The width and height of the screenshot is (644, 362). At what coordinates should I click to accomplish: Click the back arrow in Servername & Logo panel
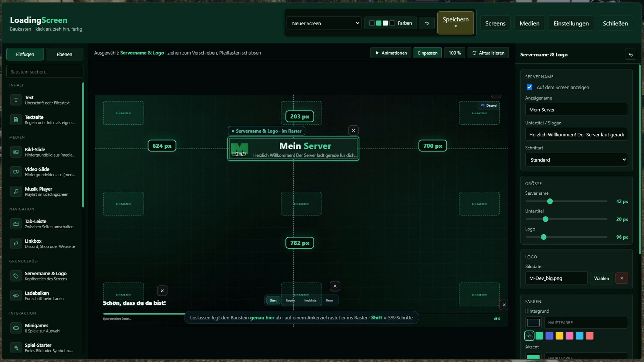631,54
